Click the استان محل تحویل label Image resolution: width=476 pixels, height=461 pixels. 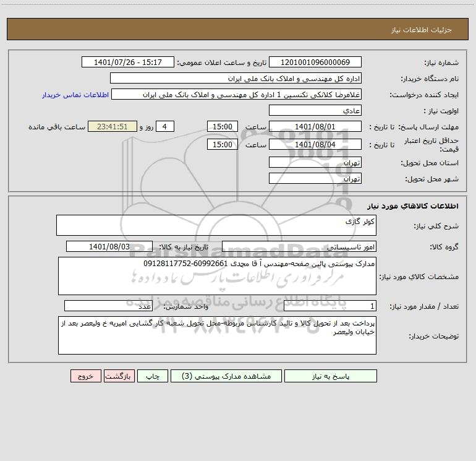tap(430, 163)
